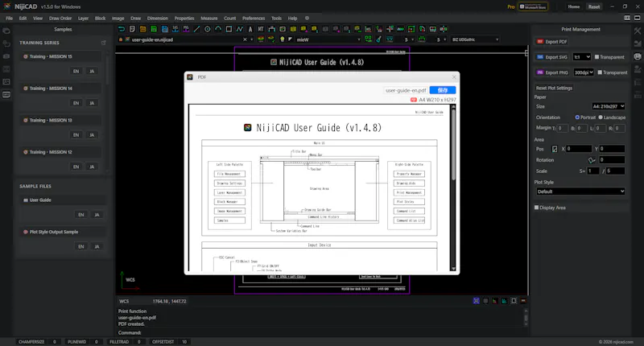Click the Undo icon in the toolbar
Image resolution: width=644 pixels, height=346 pixels.
point(122,29)
